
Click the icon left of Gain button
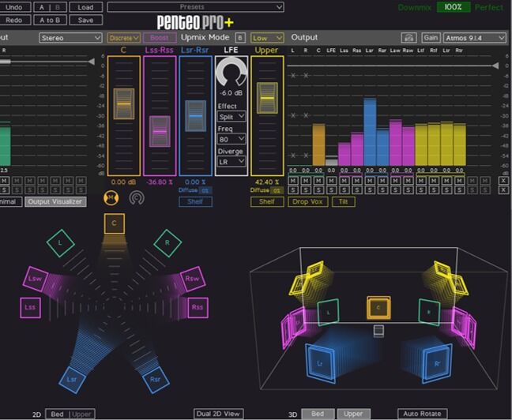[x=408, y=37]
